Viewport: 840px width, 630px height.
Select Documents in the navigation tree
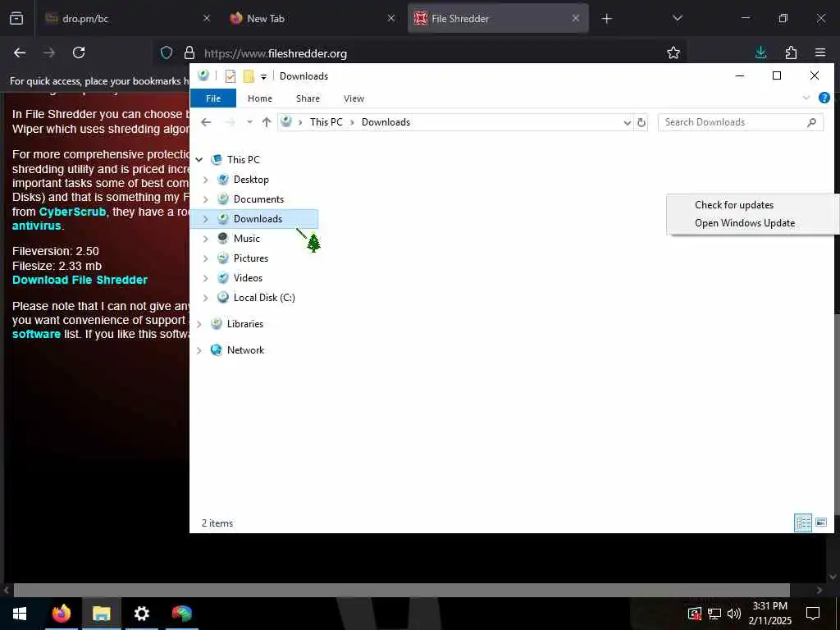coord(258,199)
